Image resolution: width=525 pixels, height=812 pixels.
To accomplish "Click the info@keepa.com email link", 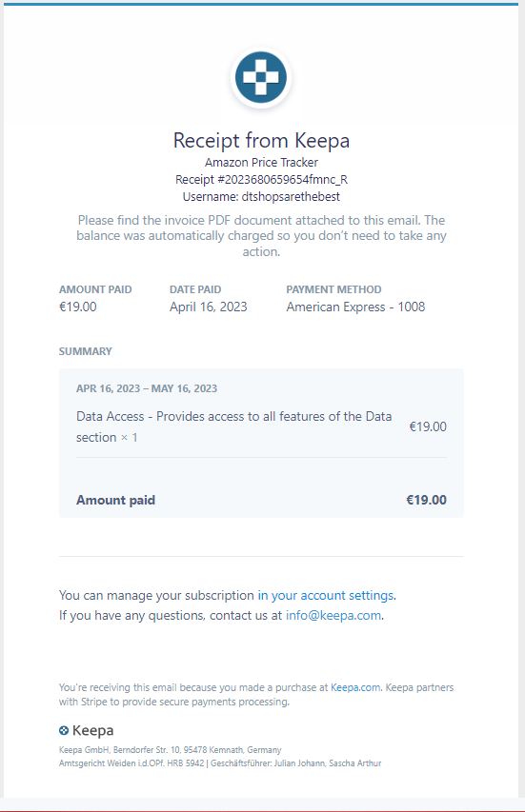I will 333,615.
